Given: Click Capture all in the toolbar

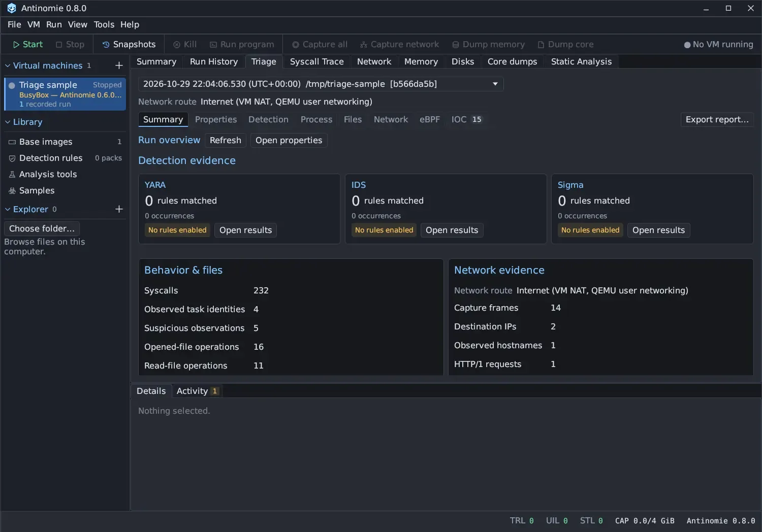Looking at the screenshot, I should pos(320,45).
